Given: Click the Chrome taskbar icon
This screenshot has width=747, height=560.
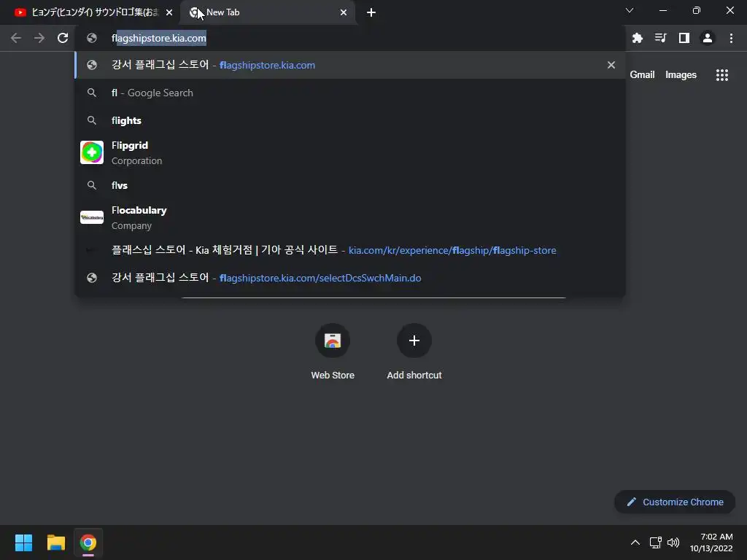Looking at the screenshot, I should [88, 542].
